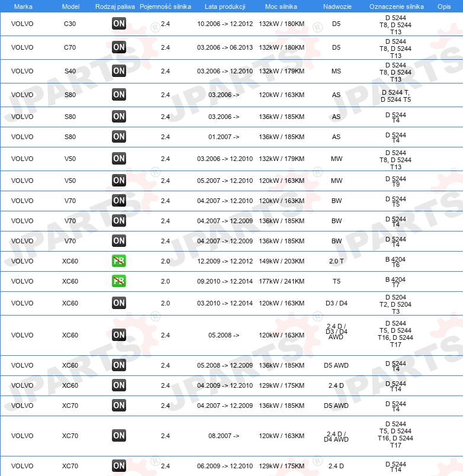Viewport: 463px width, 476px height.
Task: Click body code 2.0 T in XC60 row
Action: tap(336, 261)
